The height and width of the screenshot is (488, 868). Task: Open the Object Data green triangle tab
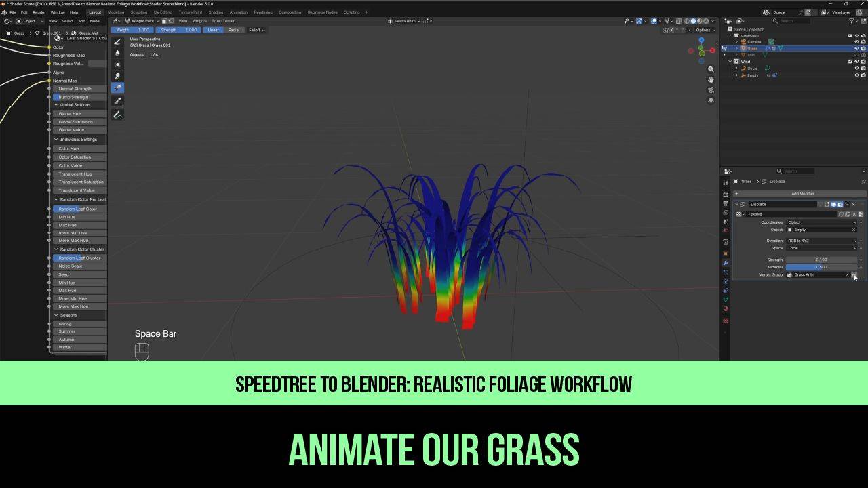click(x=726, y=300)
